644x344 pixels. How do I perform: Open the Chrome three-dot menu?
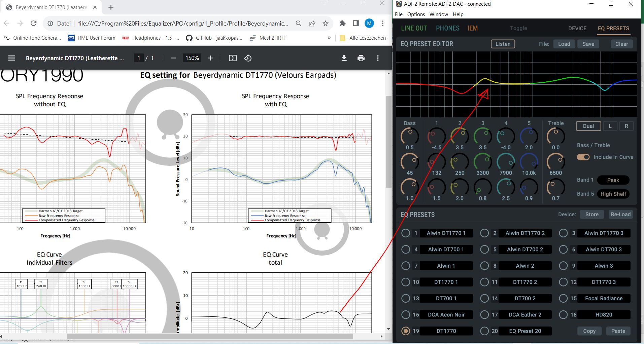point(383,23)
